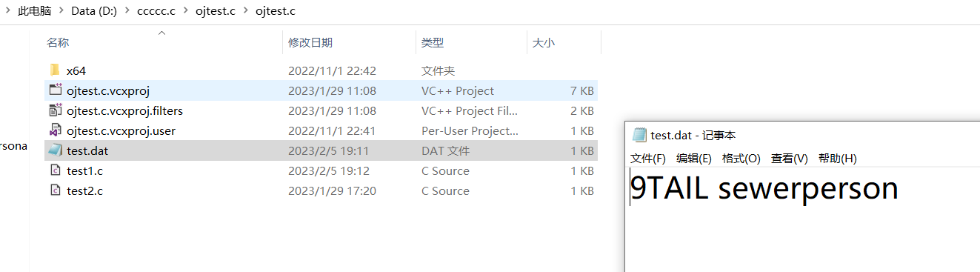
Task: Expand the chevron after 此电脑 breadcrumb
Action: coord(62,11)
